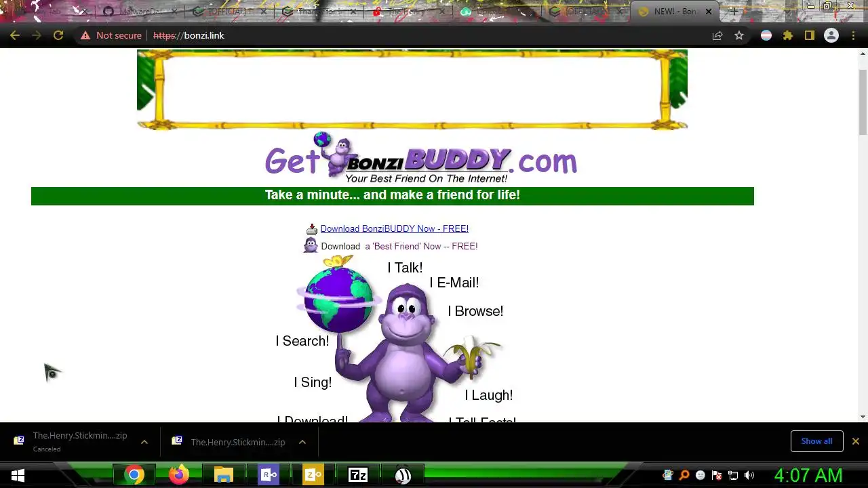The image size is (868, 488).
Task: Close the downloads bar
Action: [856, 441]
